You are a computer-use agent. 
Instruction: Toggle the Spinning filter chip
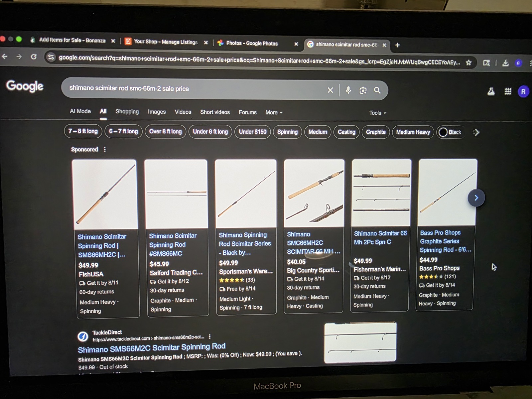287,132
